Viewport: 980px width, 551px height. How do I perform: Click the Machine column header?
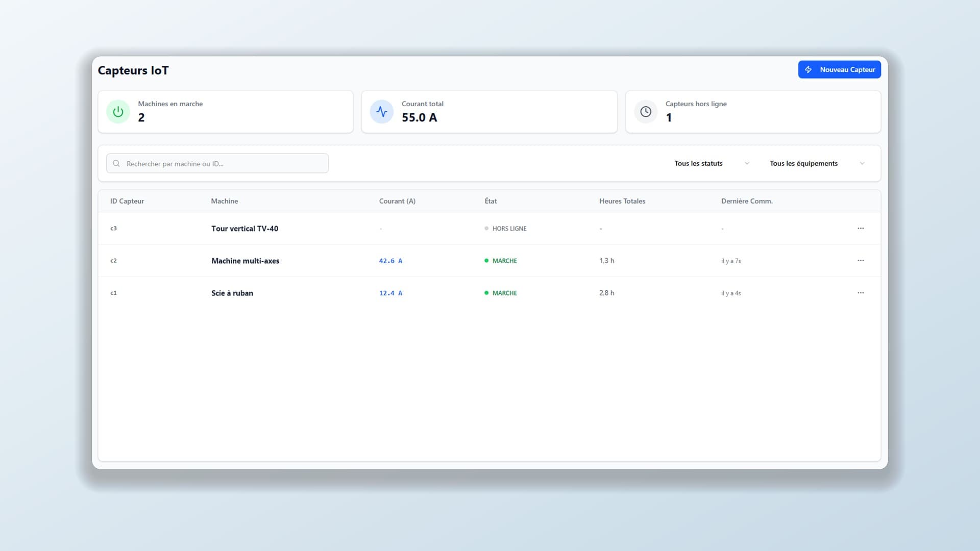click(x=225, y=201)
